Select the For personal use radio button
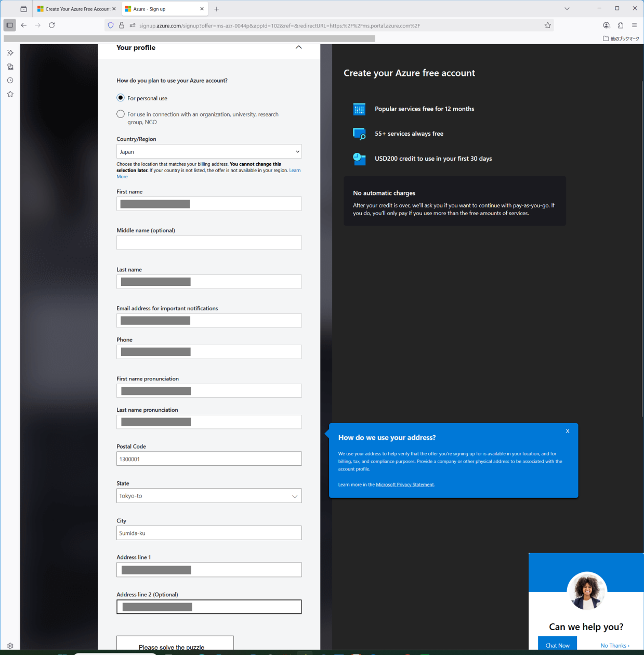The height and width of the screenshot is (655, 644). point(121,98)
